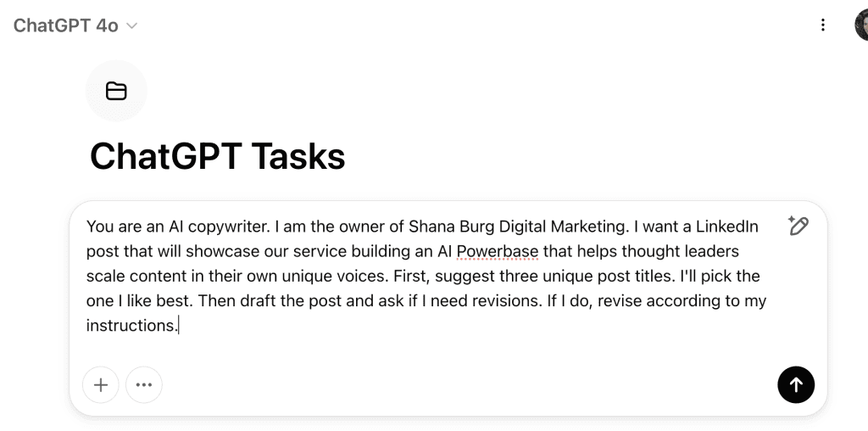Expand the chevron beside ChatGPT 4o
Viewport: 868px width, 431px height.
(131, 25)
